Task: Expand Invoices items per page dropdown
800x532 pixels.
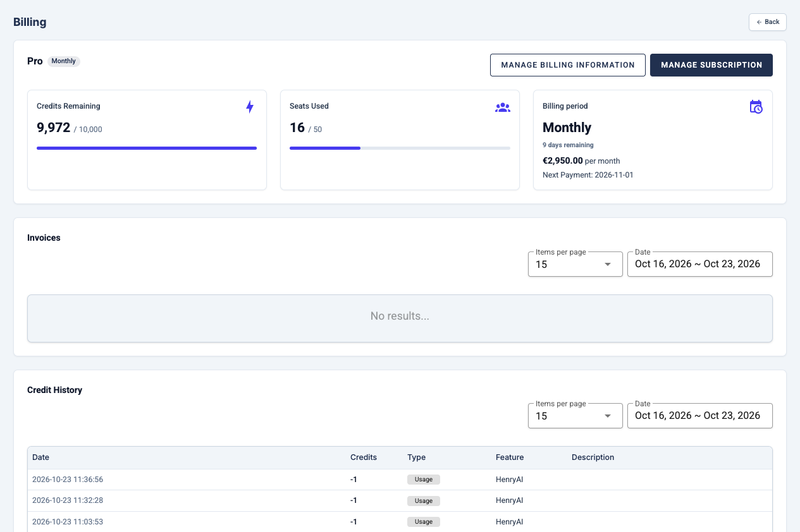Action: 575,264
